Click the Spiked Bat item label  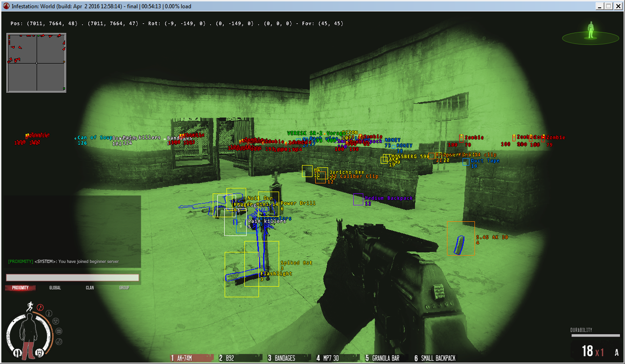point(296,263)
